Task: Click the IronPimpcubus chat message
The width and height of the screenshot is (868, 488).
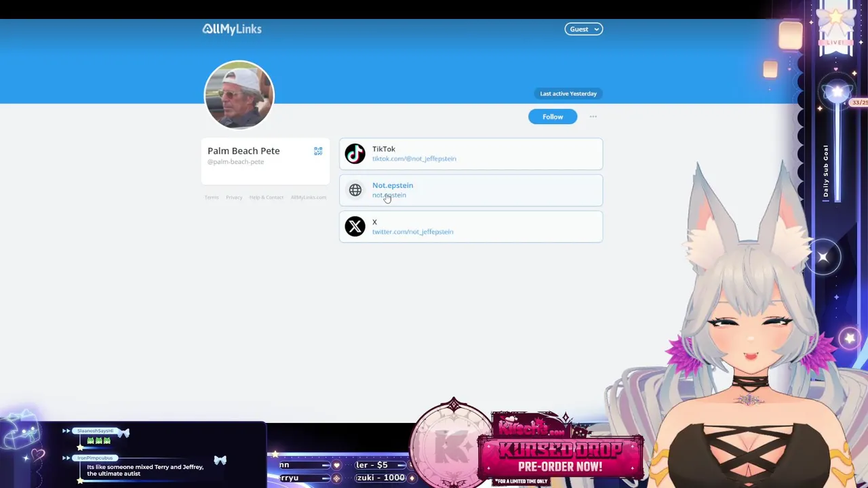Action: pos(144,470)
